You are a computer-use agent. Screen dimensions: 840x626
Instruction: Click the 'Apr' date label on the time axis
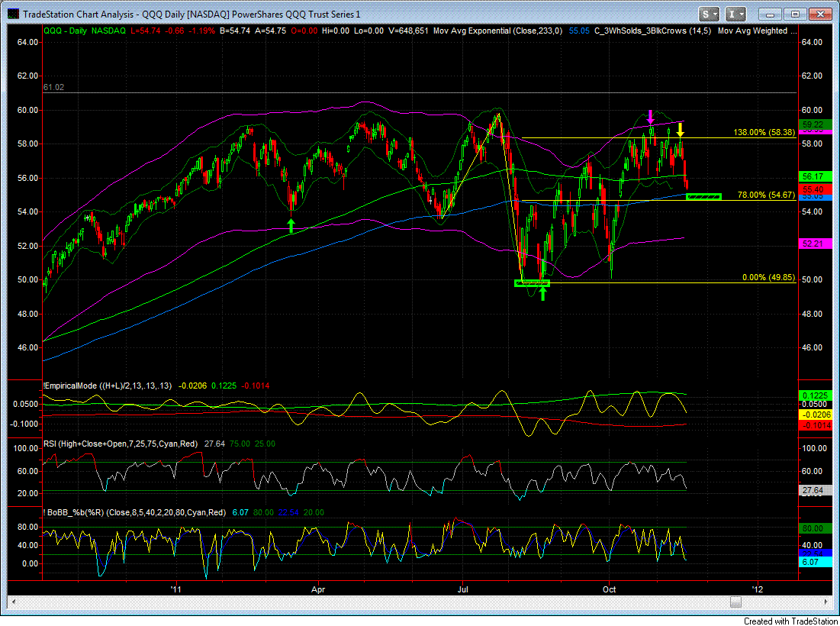click(318, 589)
